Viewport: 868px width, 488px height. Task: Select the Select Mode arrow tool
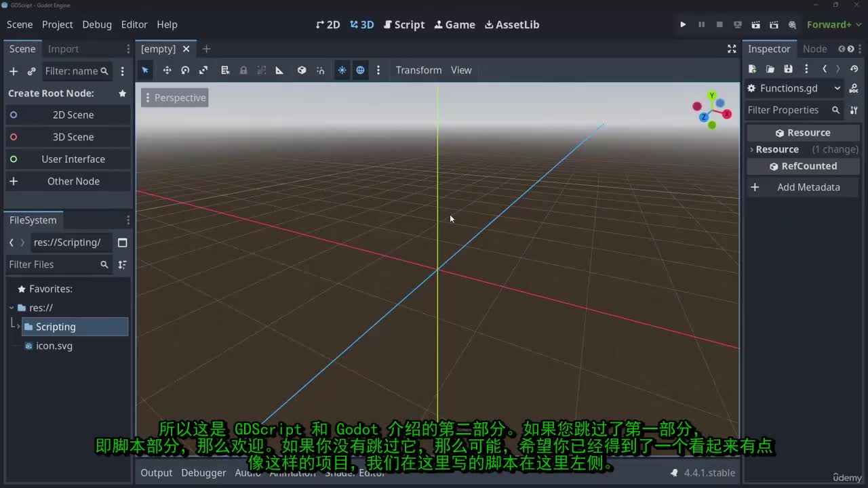pyautogui.click(x=145, y=70)
